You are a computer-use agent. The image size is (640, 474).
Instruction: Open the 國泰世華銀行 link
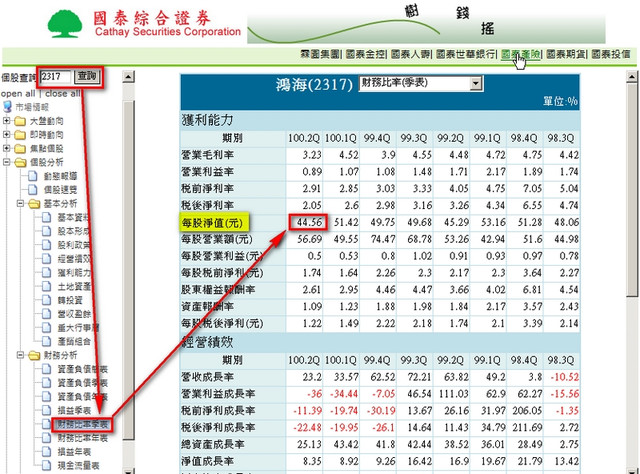coord(465,54)
